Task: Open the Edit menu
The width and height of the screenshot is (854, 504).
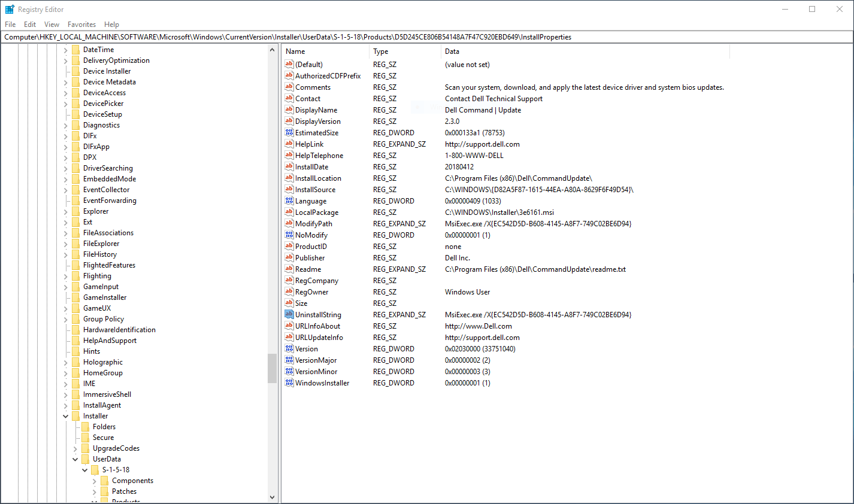Action: [30, 25]
